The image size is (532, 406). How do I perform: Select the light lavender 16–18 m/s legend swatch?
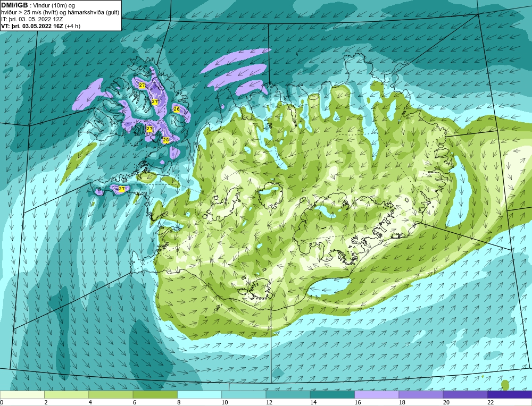[x=377, y=394]
